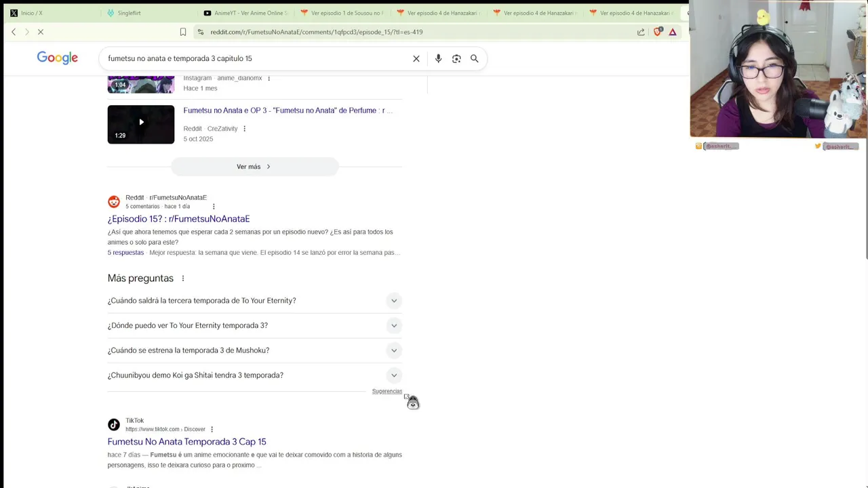
Task: Stop the page loading with the X button
Action: coord(41,32)
